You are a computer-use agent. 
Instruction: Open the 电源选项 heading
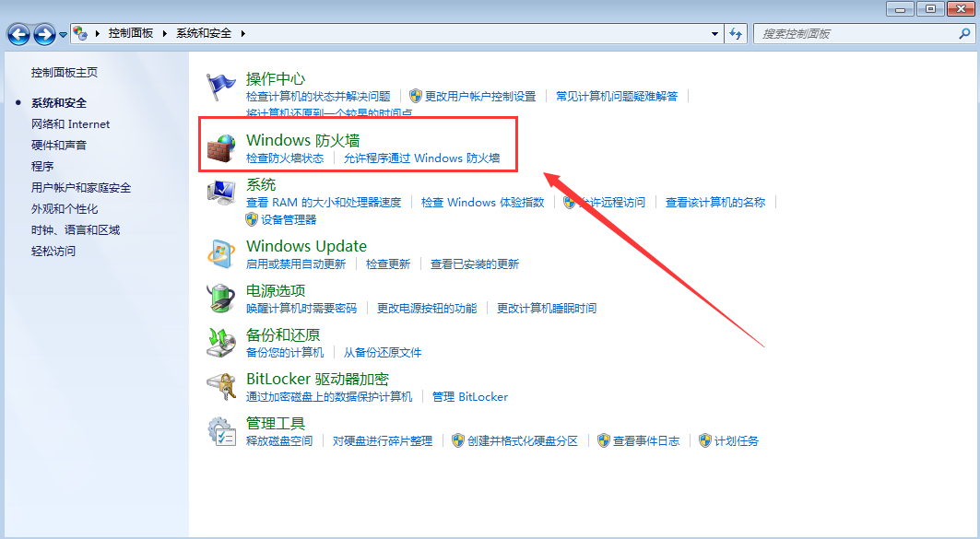tap(276, 291)
